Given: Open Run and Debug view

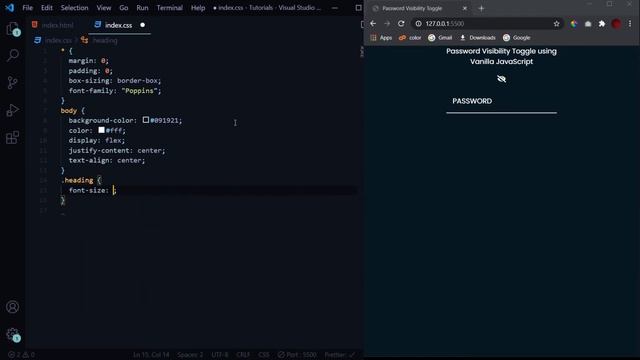Looking at the screenshot, I should point(13,110).
